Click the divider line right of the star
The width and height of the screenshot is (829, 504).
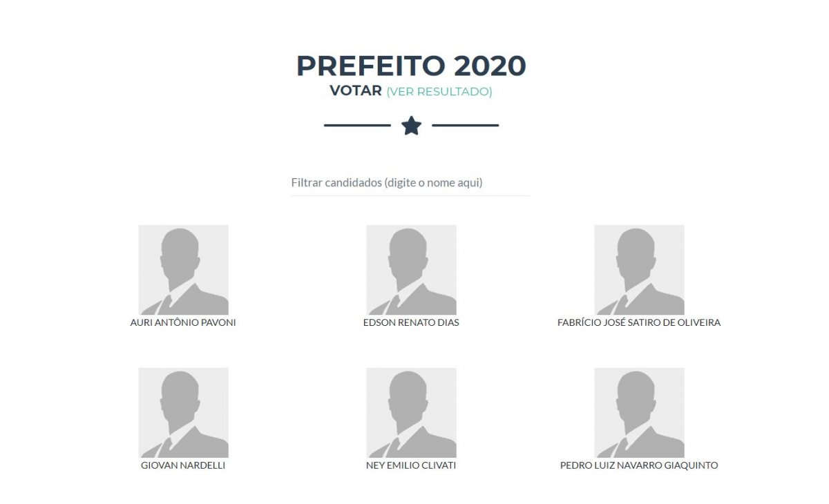pos(465,126)
